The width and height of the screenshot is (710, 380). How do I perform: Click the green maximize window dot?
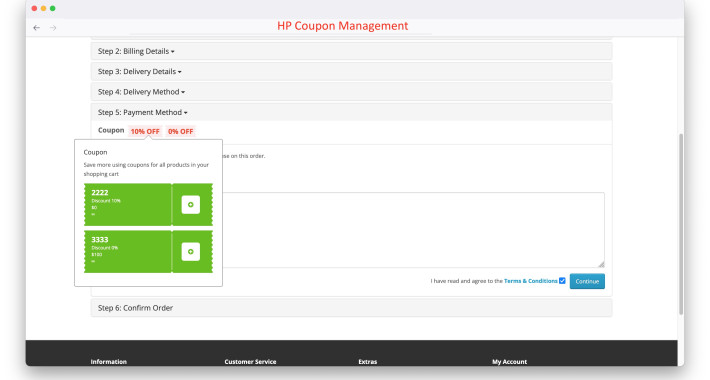click(x=53, y=8)
